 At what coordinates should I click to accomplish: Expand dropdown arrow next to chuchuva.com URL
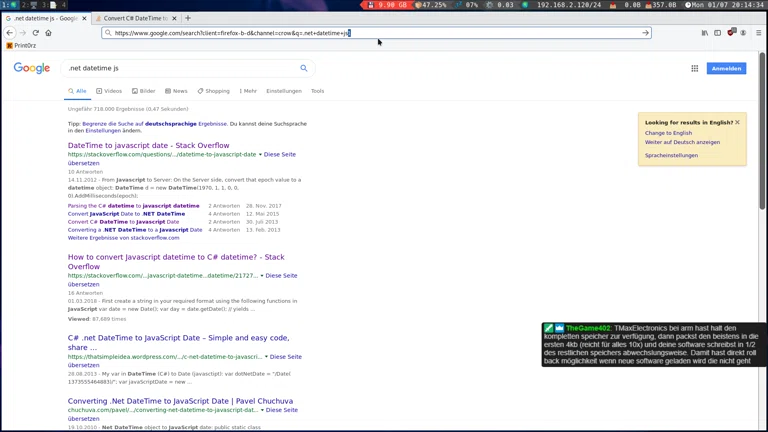[262, 410]
